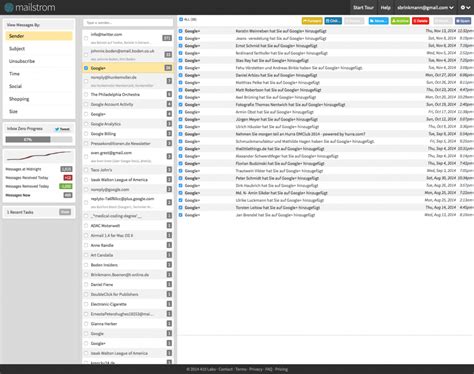This screenshot has height=374, width=474.
Task: Open the Chill dropdown button
Action: point(333,21)
